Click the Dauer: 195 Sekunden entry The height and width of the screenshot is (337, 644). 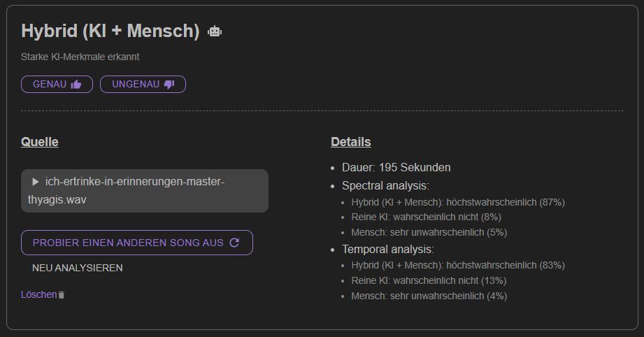[396, 168]
